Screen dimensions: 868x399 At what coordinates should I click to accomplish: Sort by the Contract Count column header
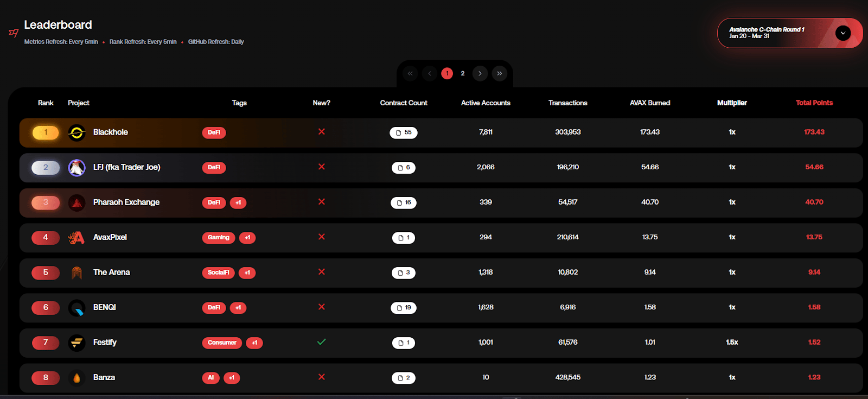click(404, 103)
